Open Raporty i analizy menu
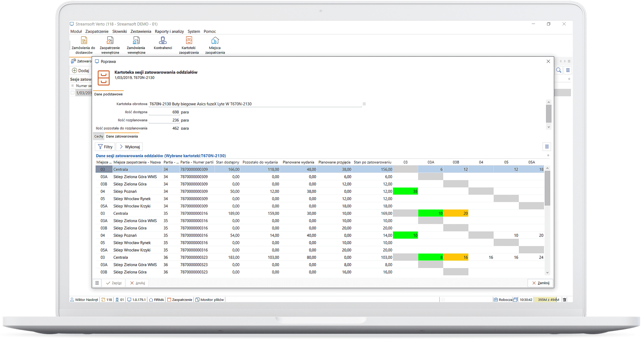644x350 pixels. click(169, 32)
